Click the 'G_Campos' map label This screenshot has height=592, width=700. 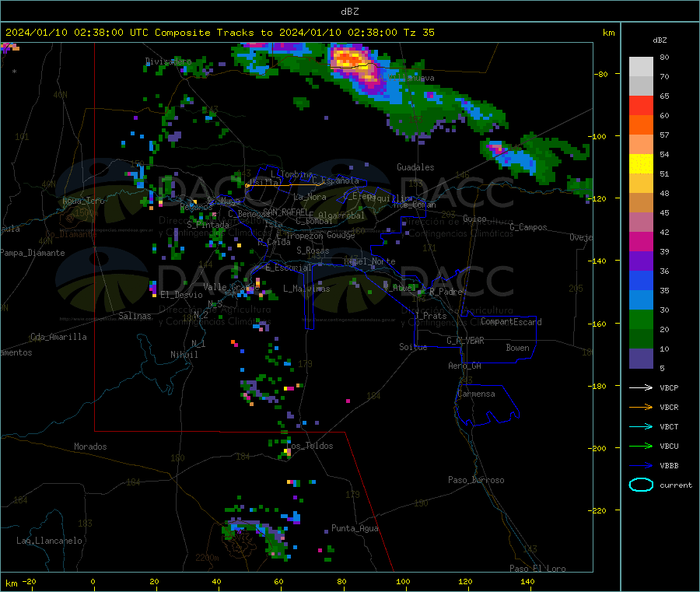coord(528,227)
